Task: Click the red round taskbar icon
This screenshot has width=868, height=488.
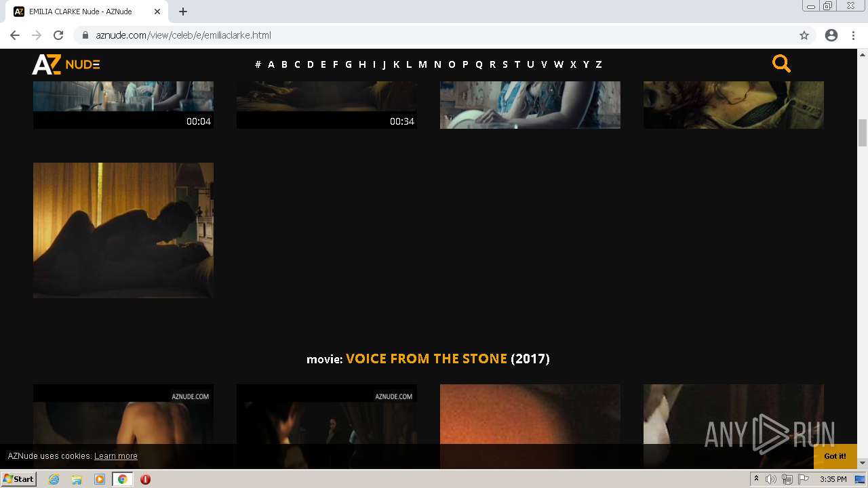Action: point(145,479)
